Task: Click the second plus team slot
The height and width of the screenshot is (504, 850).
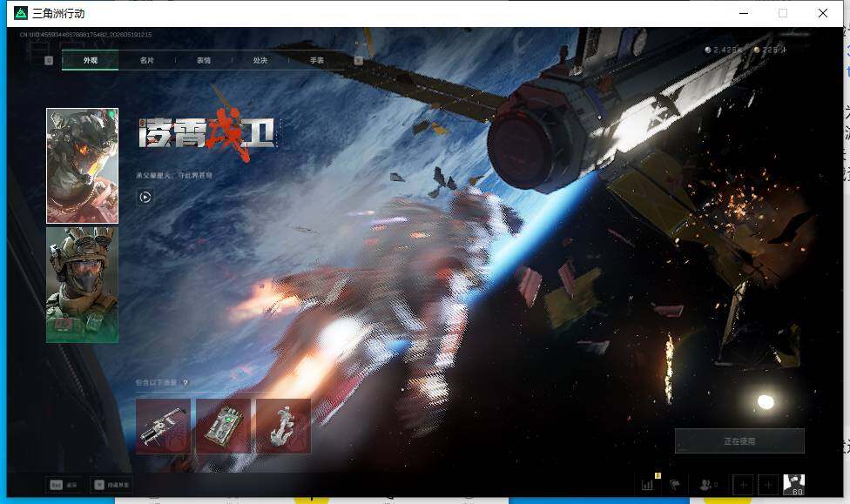Action: (767, 485)
